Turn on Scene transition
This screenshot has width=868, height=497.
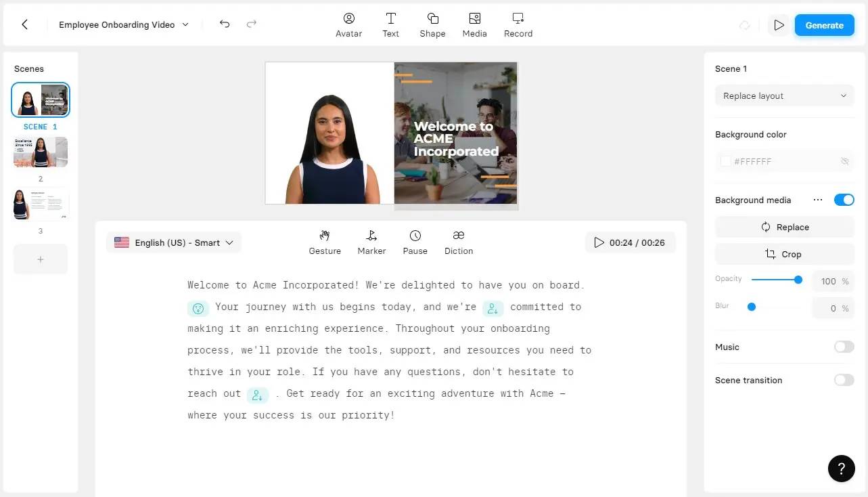844,380
